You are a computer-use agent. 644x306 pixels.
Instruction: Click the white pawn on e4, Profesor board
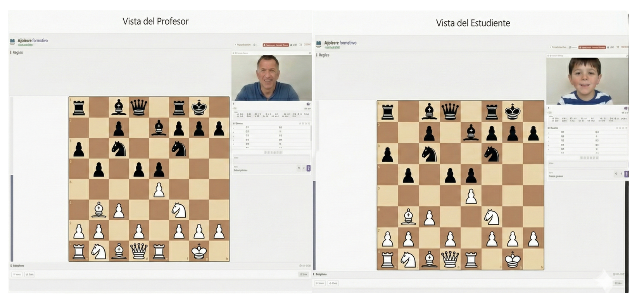[x=159, y=190]
